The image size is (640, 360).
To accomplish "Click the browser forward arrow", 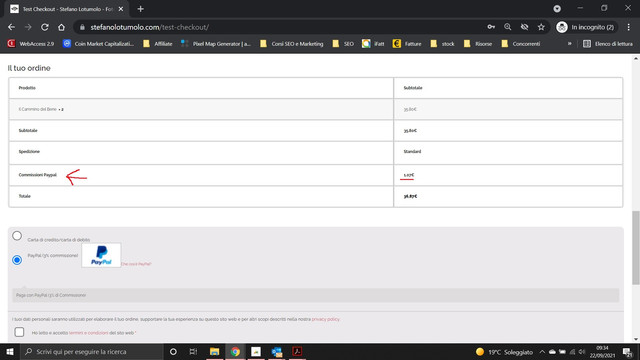I will tap(28, 27).
